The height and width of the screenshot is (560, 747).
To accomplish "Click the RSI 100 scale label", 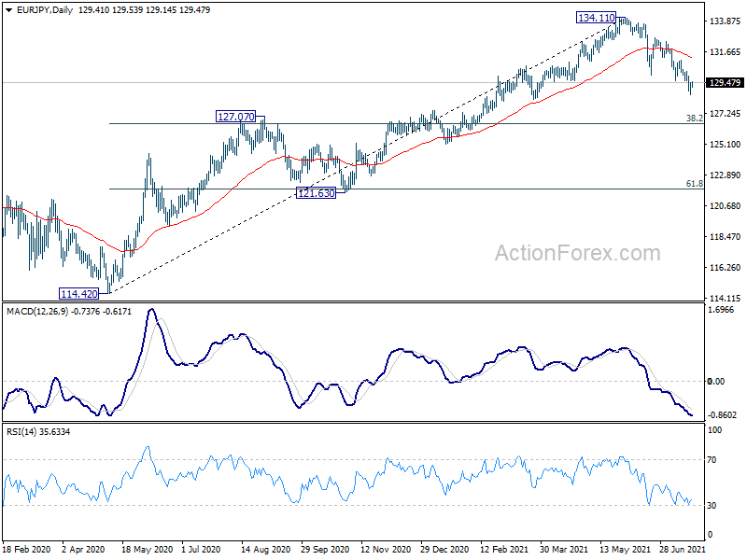I will click(714, 430).
